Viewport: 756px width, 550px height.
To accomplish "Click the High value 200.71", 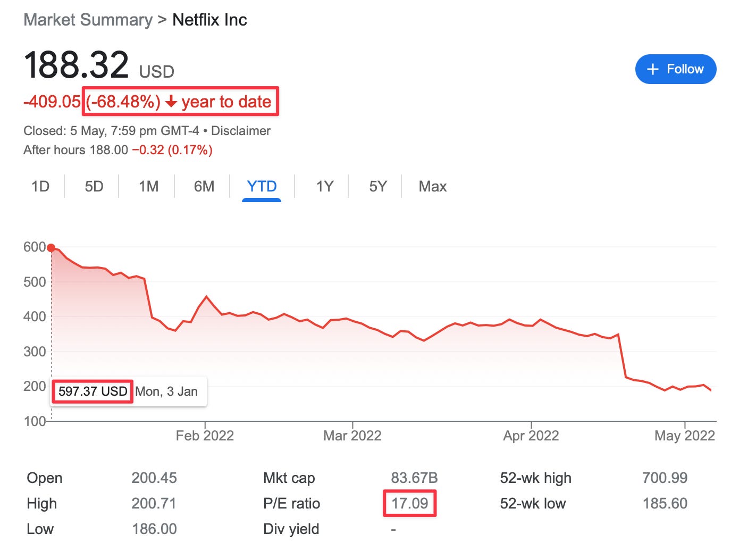I will click(154, 503).
